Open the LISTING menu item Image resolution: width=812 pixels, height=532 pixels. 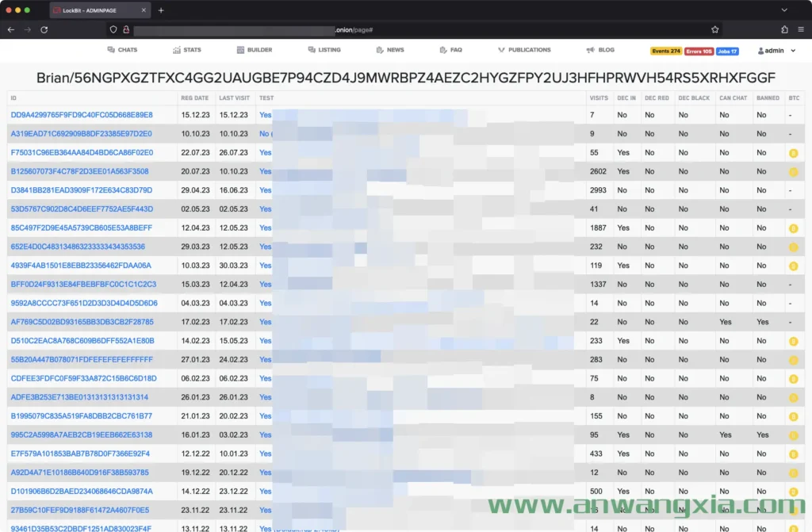tap(324, 50)
